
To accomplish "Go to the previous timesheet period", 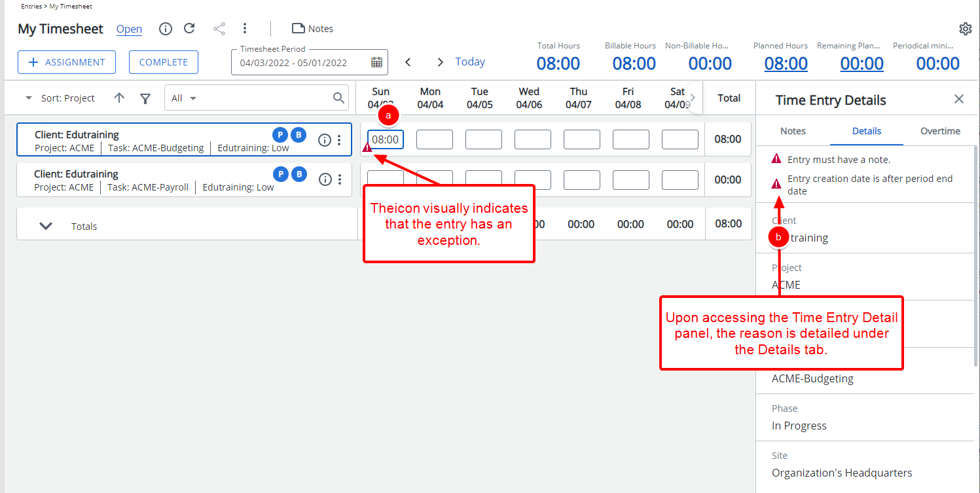I will pyautogui.click(x=408, y=62).
